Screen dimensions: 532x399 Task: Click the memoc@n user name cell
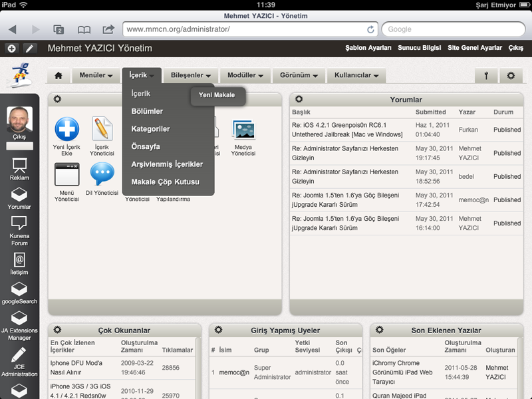tap(234, 372)
